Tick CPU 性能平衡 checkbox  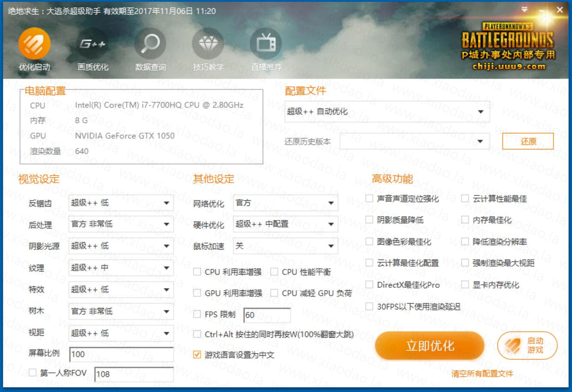274,272
